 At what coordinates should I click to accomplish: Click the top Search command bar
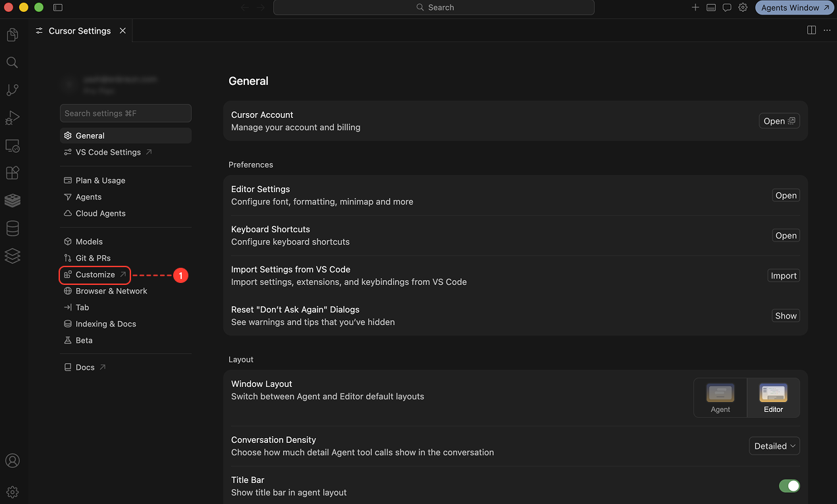click(x=434, y=7)
